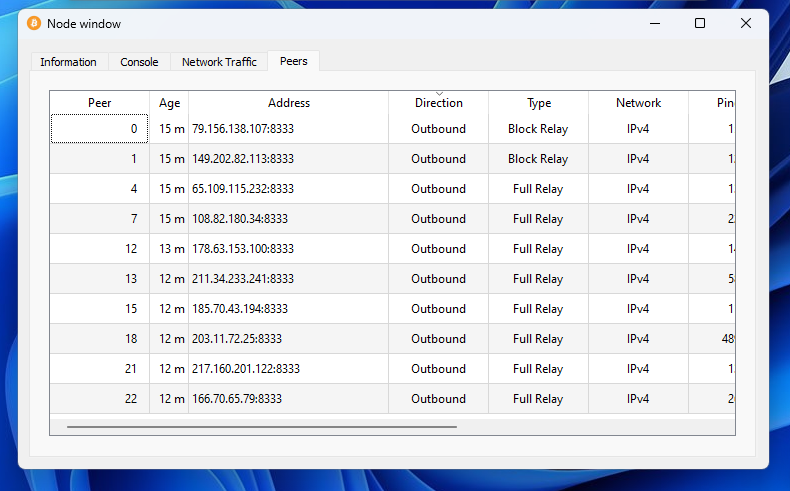The width and height of the screenshot is (790, 491).
Task: Click Outbound direction for peer 166.70.65.79
Action: [x=438, y=398]
